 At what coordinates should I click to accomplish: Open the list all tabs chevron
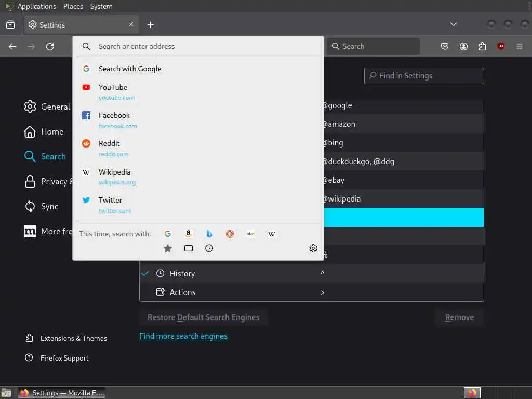click(x=453, y=24)
